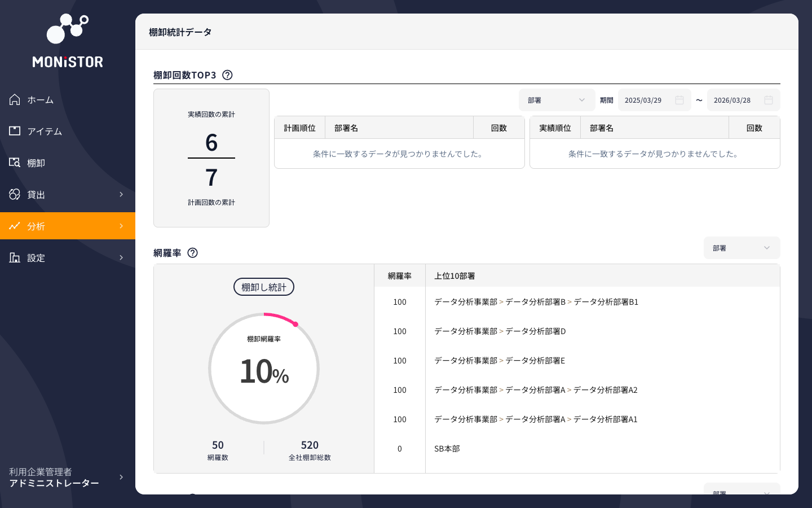Screen dimensions: 812x508
Task: Click the 棚卸 inventory icon
Action: tap(15, 163)
